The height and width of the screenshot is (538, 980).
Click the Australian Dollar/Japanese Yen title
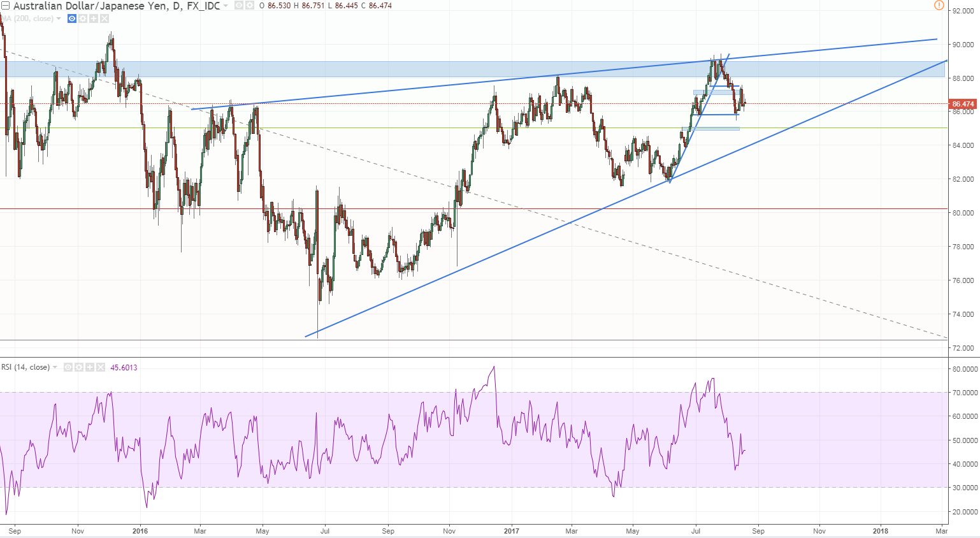click(x=117, y=6)
